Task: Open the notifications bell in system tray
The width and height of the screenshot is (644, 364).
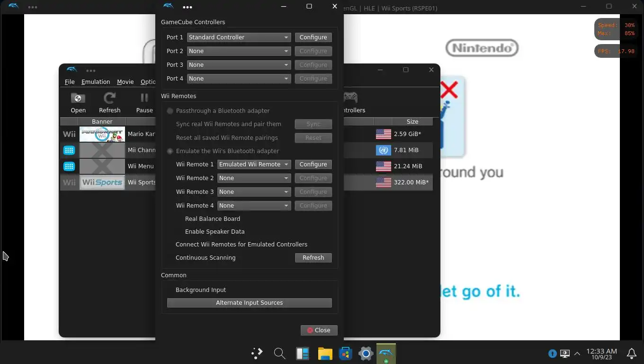Action: [x=631, y=354]
